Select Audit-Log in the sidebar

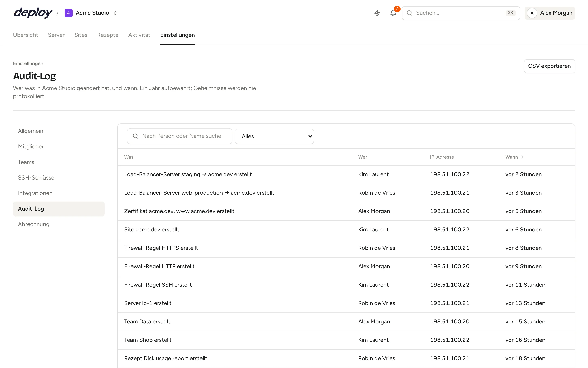coord(59,209)
